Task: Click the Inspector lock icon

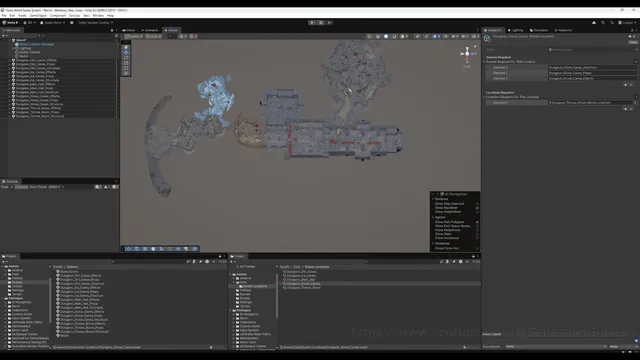Action: [632, 30]
